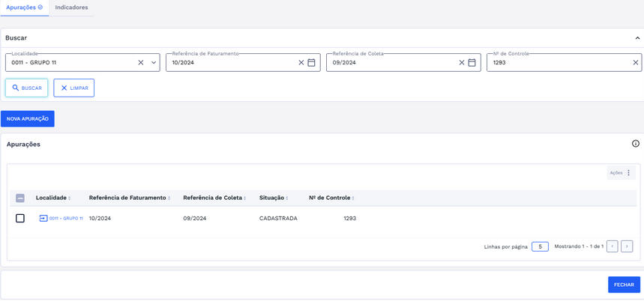Select the 0011 - GRUPO 11 row checkbox
The image size is (644, 301).
[x=20, y=219]
